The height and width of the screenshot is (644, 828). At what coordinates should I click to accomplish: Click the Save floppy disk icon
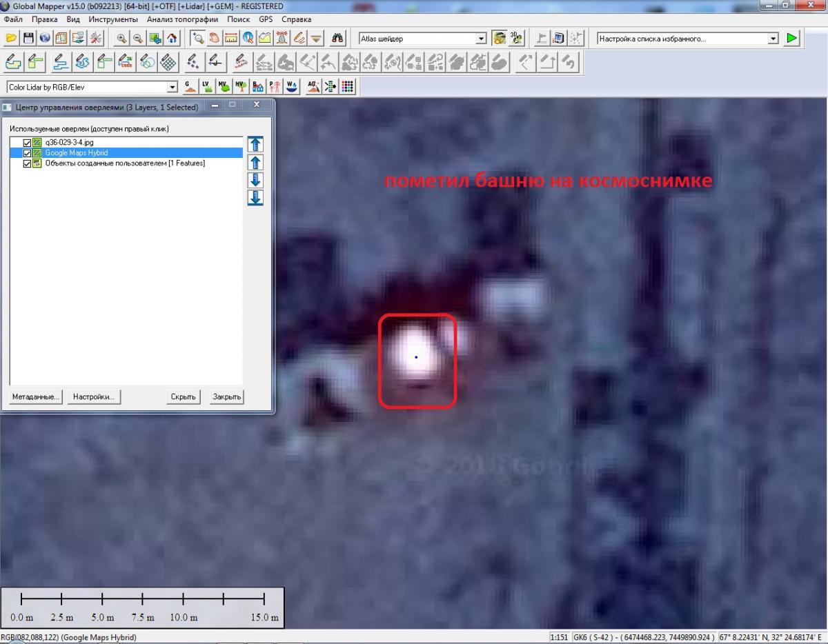[28, 39]
